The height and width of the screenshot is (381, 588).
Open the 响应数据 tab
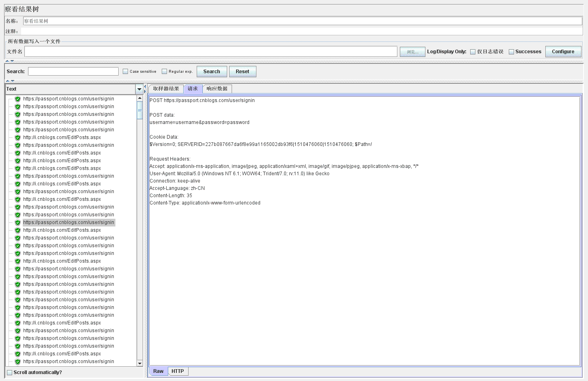coord(217,89)
